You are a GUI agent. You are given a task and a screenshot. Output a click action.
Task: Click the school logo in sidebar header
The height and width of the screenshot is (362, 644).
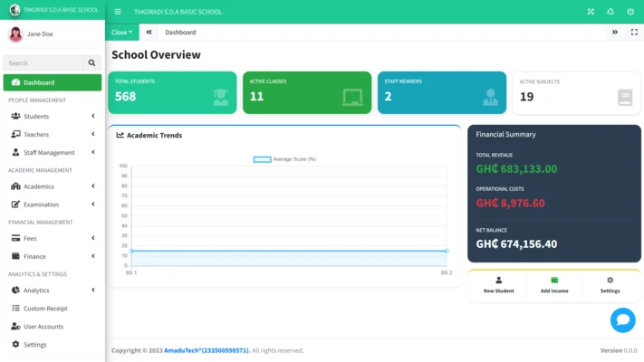[14, 10]
